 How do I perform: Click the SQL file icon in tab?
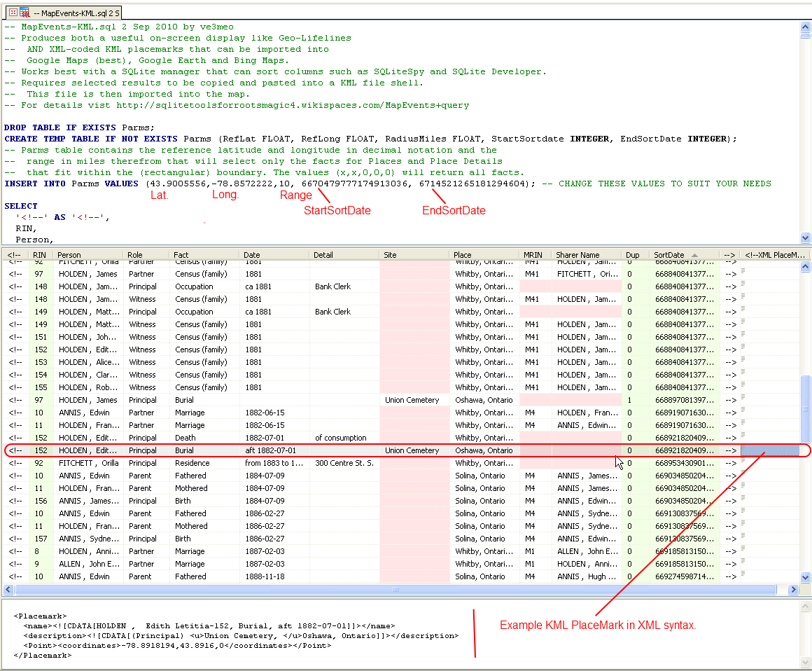tap(24, 13)
